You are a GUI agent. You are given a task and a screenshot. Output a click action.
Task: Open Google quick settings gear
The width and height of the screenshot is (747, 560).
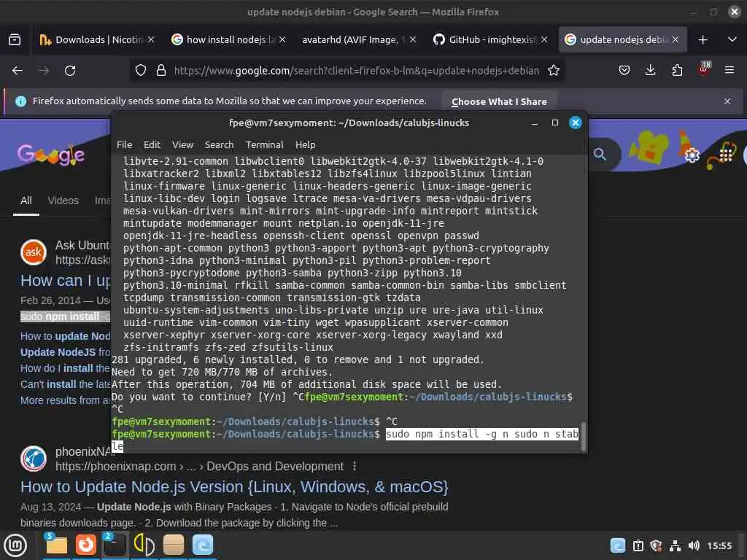[692, 155]
